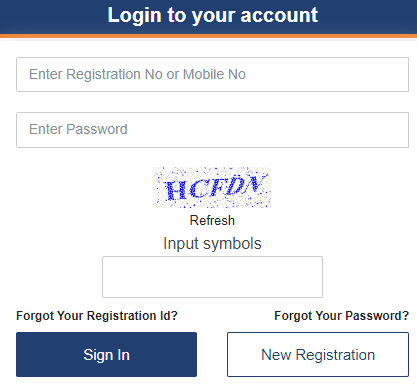Screen dimensions: 417x389
Task: Choose the white New Registration button
Action: coord(318,354)
